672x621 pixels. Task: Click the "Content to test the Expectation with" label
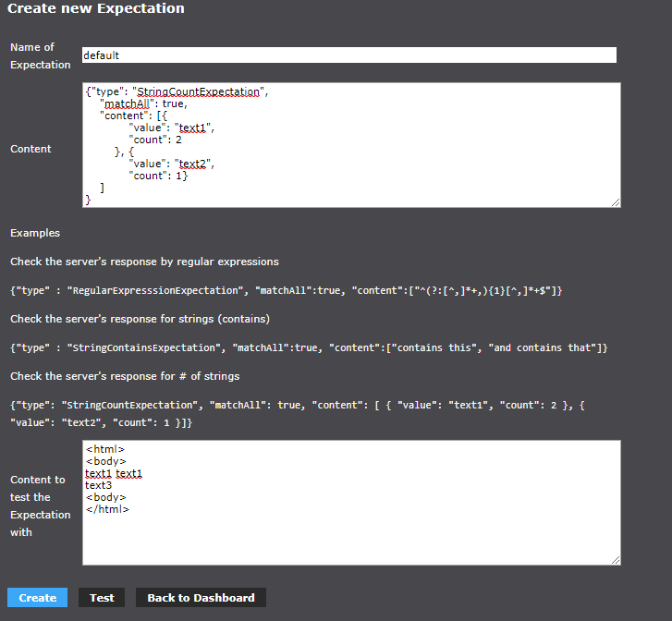point(39,505)
